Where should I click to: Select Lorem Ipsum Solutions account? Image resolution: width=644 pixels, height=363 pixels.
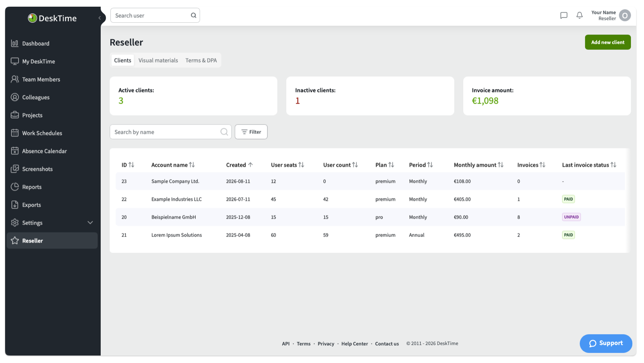pos(176,235)
